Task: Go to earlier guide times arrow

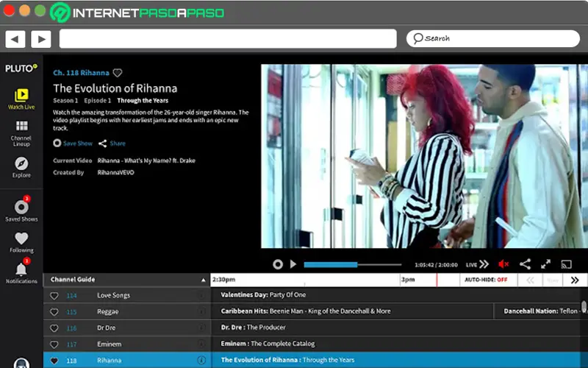Action: [x=530, y=280]
